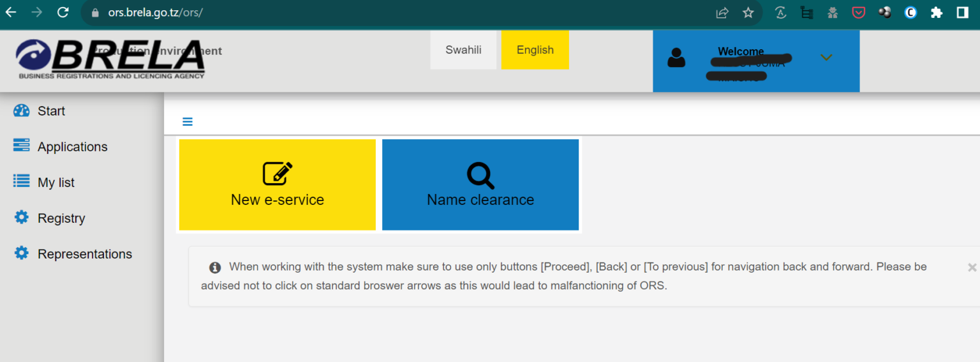Dismiss the navigation info notice
Image resolution: width=980 pixels, height=362 pixels.
(972, 268)
